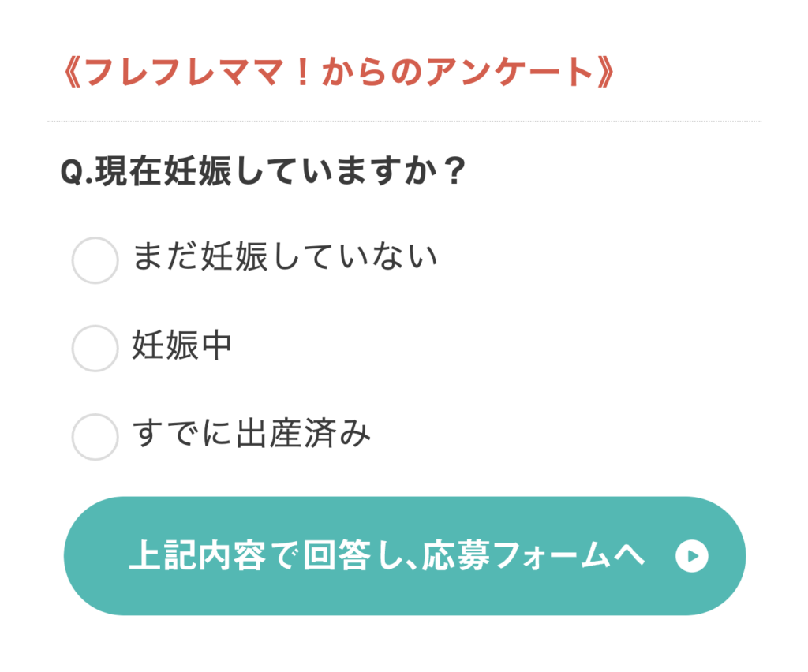Screen dimensions: 808x672
Task: Click the すでに出産済み label text
Action: pos(252,435)
